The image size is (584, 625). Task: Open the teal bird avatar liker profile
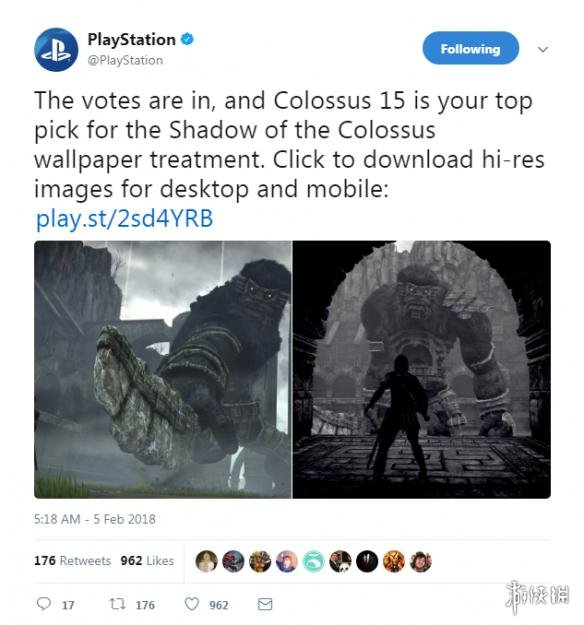click(314, 561)
